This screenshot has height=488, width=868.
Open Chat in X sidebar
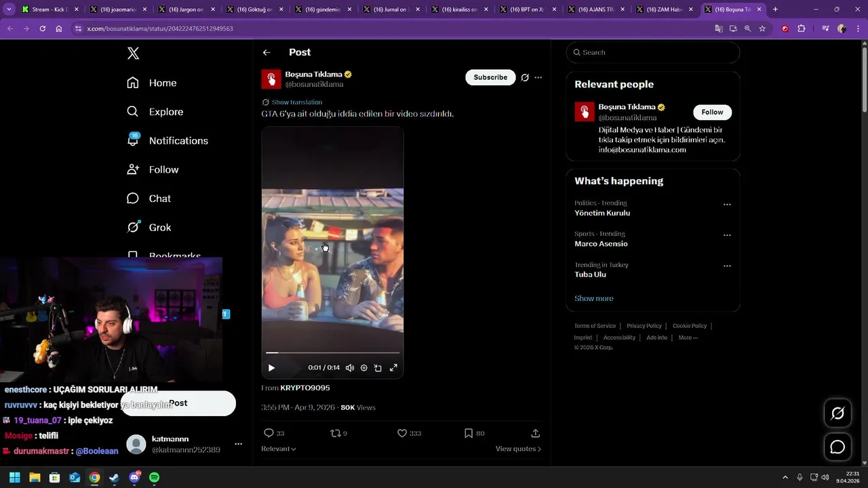149,199
